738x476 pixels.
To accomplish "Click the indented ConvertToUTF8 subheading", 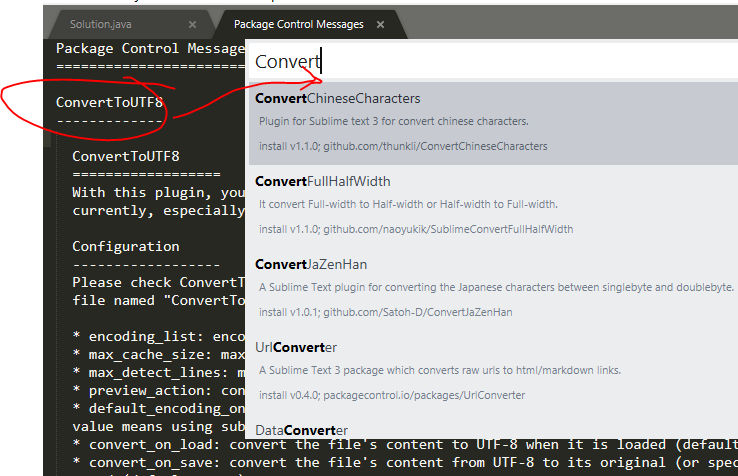I will 126,156.
